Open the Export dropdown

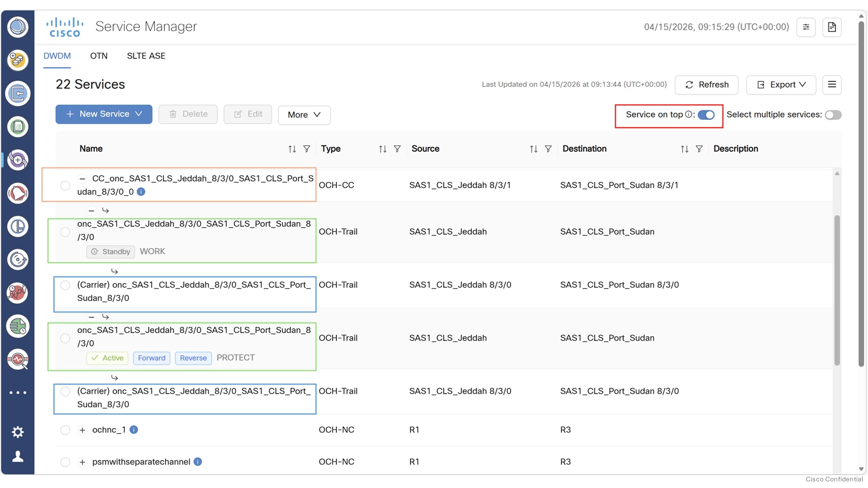pos(781,85)
